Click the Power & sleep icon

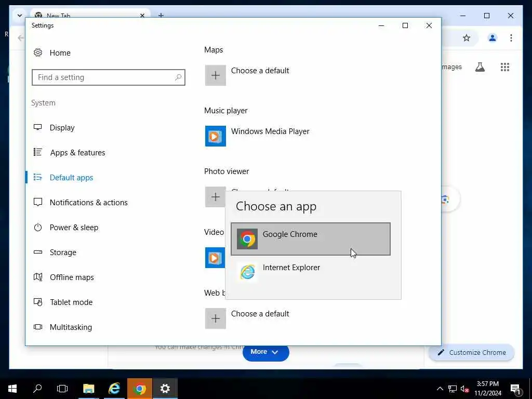(x=37, y=227)
